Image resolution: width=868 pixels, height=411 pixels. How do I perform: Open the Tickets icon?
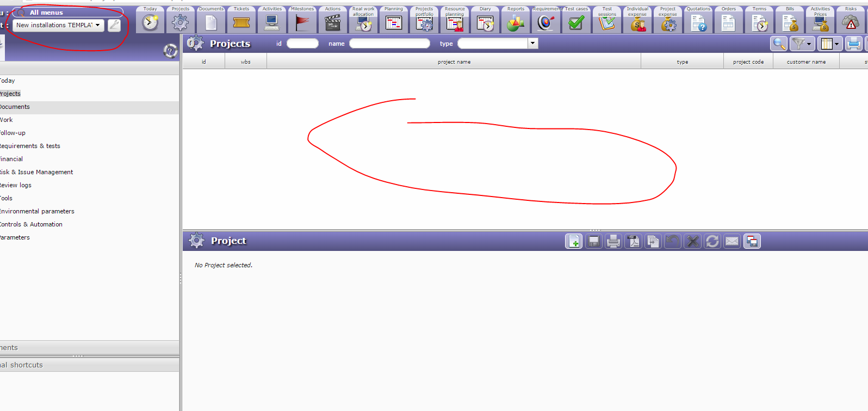click(x=241, y=22)
